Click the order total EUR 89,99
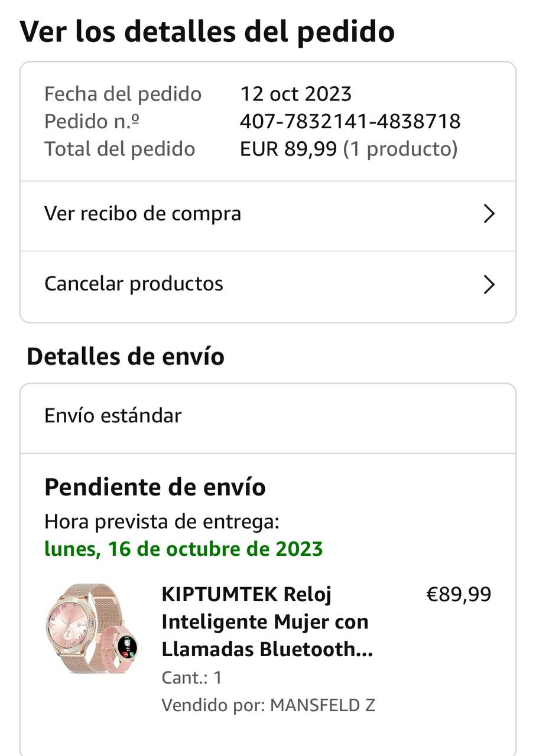 tap(290, 149)
